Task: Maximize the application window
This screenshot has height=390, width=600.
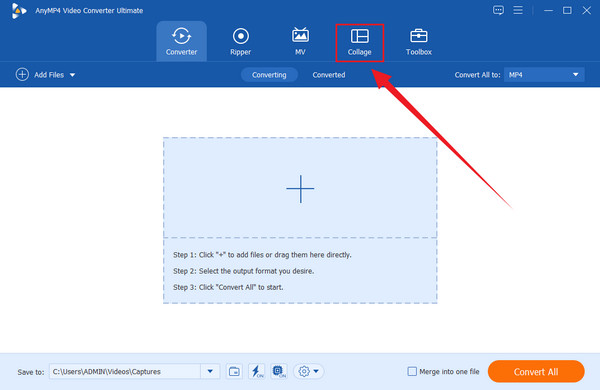Action: (x=567, y=10)
